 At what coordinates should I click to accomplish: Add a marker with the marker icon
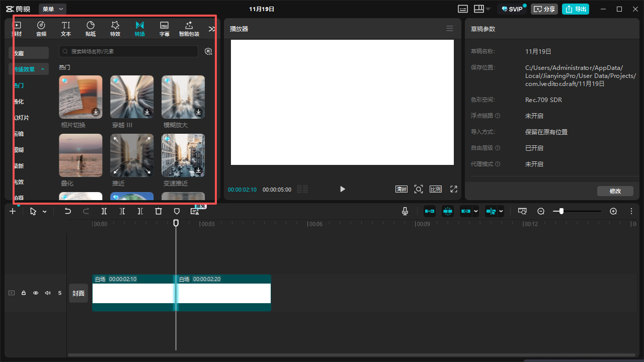(177, 212)
